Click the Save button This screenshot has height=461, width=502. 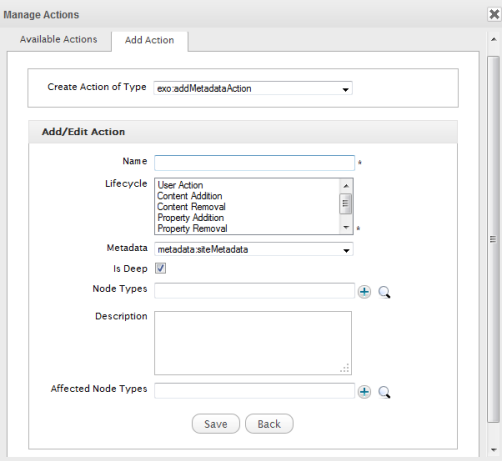216,424
